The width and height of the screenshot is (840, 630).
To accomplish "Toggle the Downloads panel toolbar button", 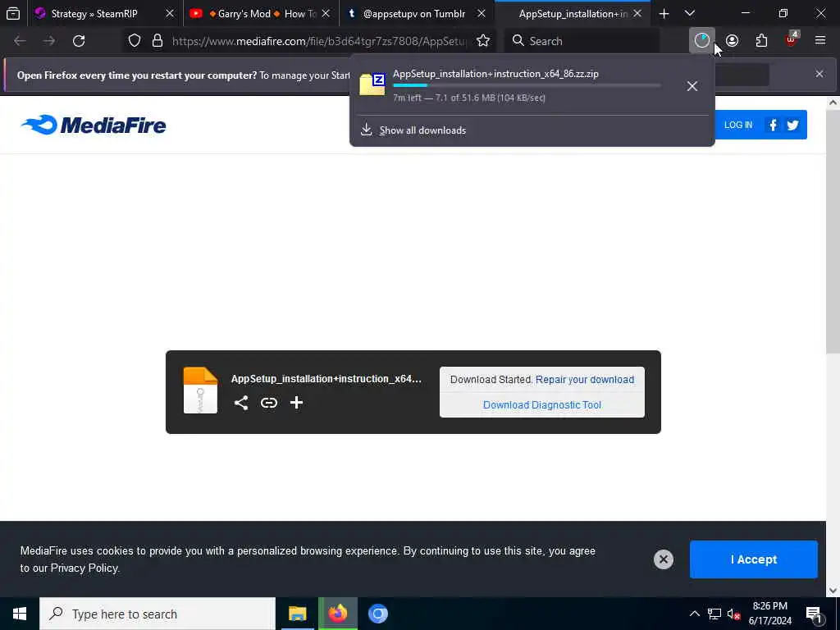I will [702, 41].
